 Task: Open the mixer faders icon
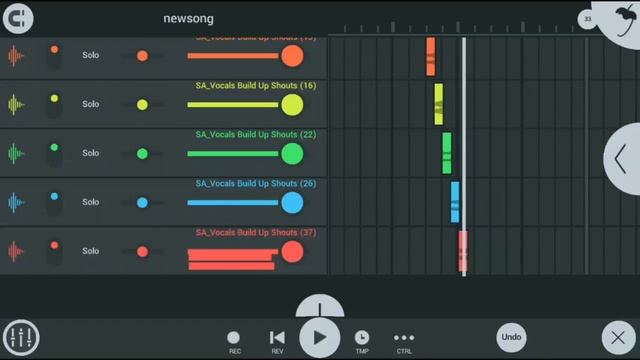[21, 338]
